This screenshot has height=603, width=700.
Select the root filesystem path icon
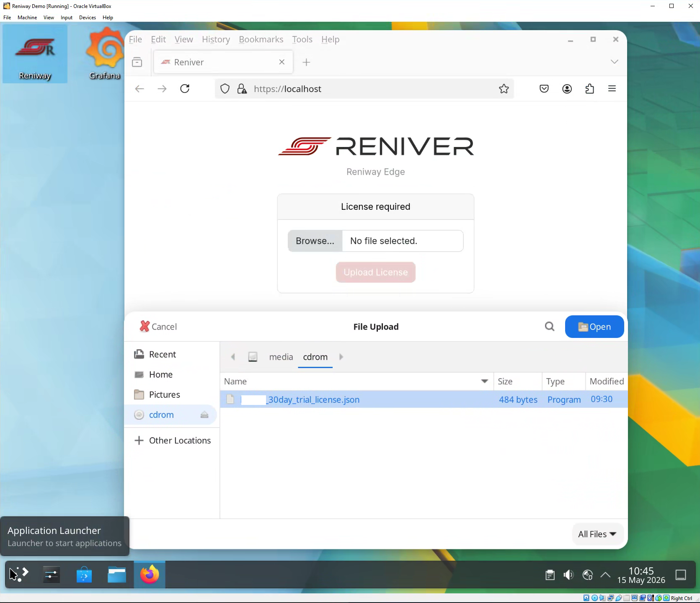[253, 357]
